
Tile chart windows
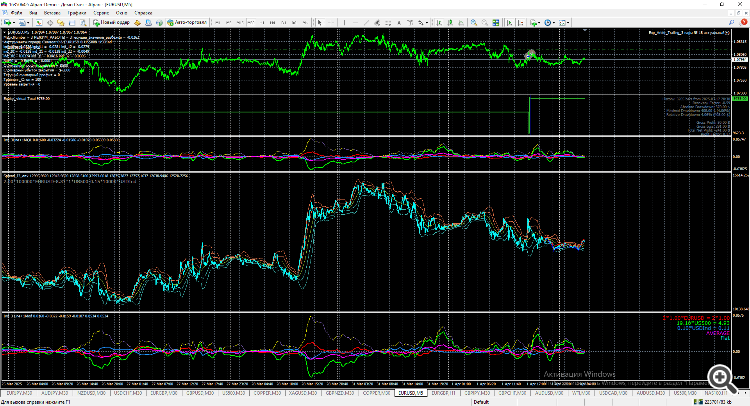pyautogui.click(x=496, y=22)
